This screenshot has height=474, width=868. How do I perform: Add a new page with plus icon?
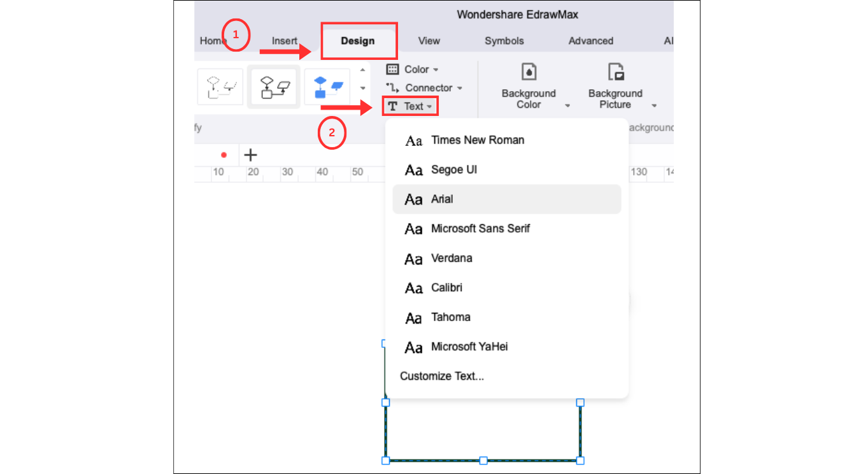(x=251, y=155)
